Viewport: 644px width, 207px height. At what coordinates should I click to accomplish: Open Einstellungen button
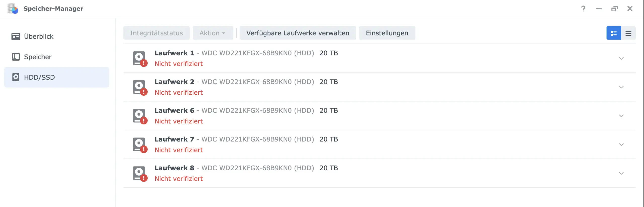coord(387,33)
